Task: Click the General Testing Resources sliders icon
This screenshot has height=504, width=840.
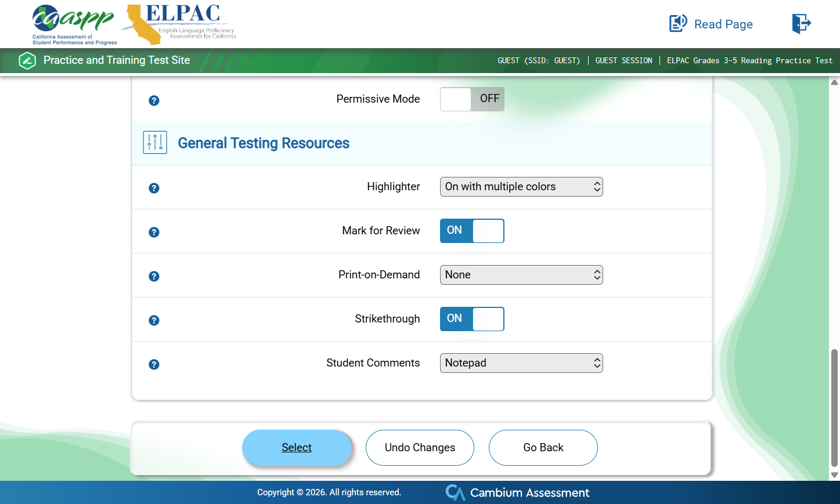Action: (155, 142)
